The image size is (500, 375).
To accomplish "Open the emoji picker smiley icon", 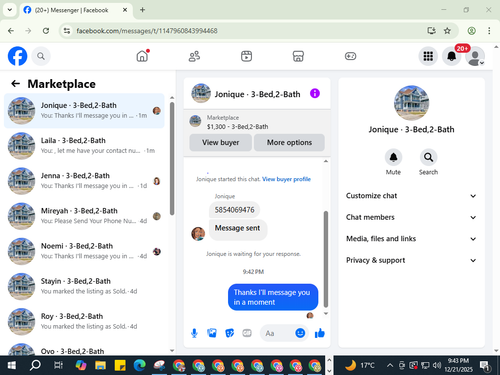I will tap(300, 333).
